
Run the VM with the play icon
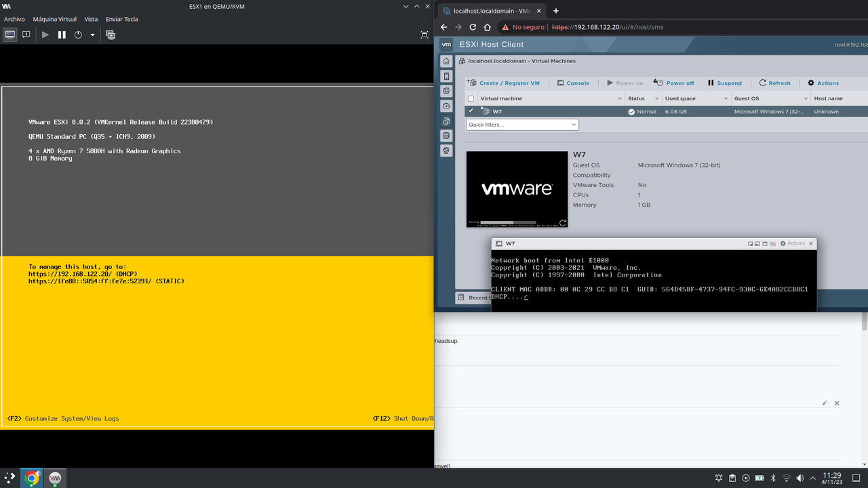tap(44, 35)
